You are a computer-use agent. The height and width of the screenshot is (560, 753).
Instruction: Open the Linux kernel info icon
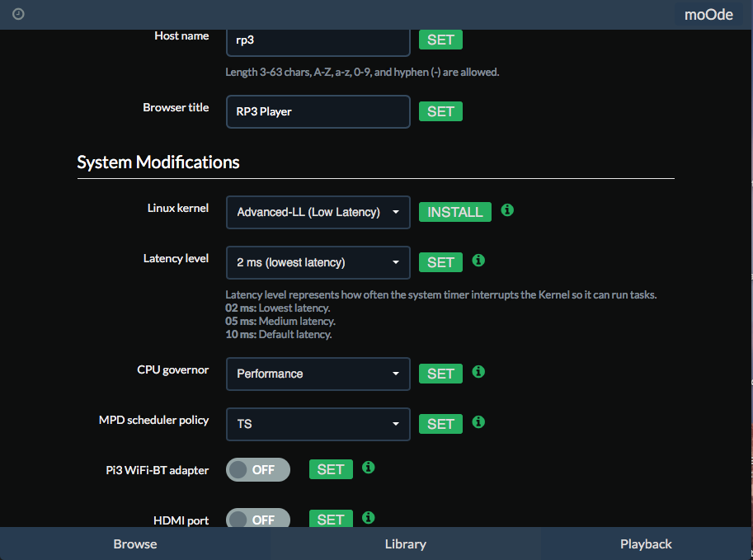(x=507, y=209)
